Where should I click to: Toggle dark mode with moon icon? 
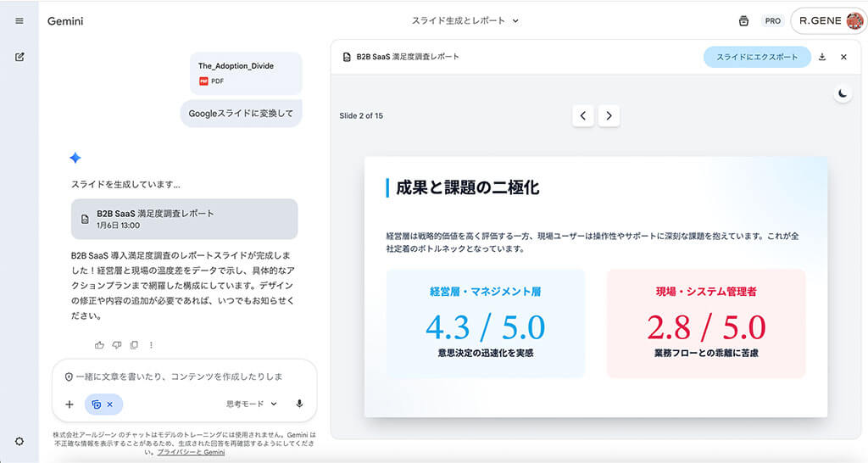843,93
